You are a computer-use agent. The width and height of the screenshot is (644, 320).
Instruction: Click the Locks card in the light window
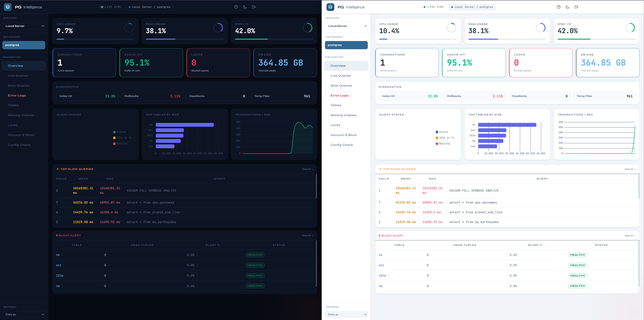(x=541, y=63)
